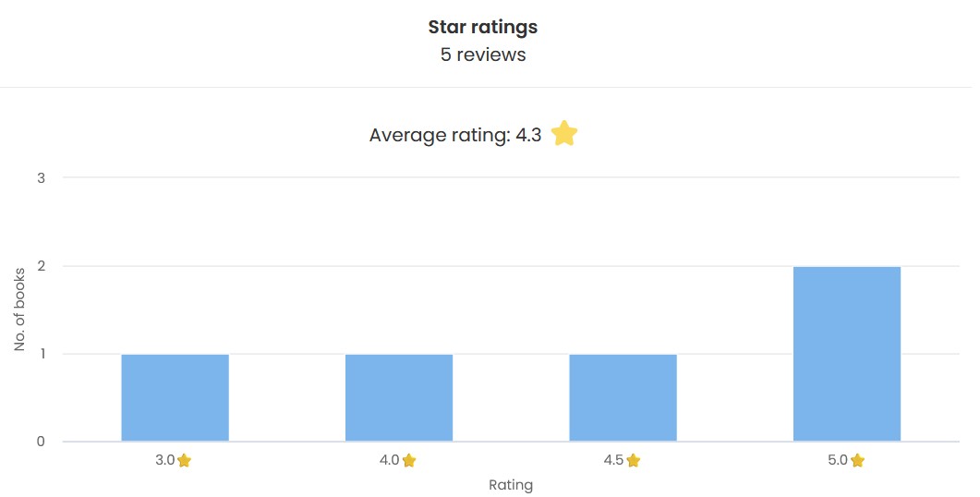Click the 4.5 x-axis label text
The width and height of the screenshot is (980, 497).
613,460
